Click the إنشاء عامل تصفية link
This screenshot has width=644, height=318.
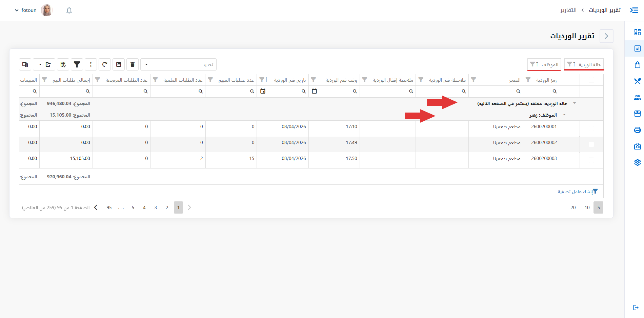(578, 192)
